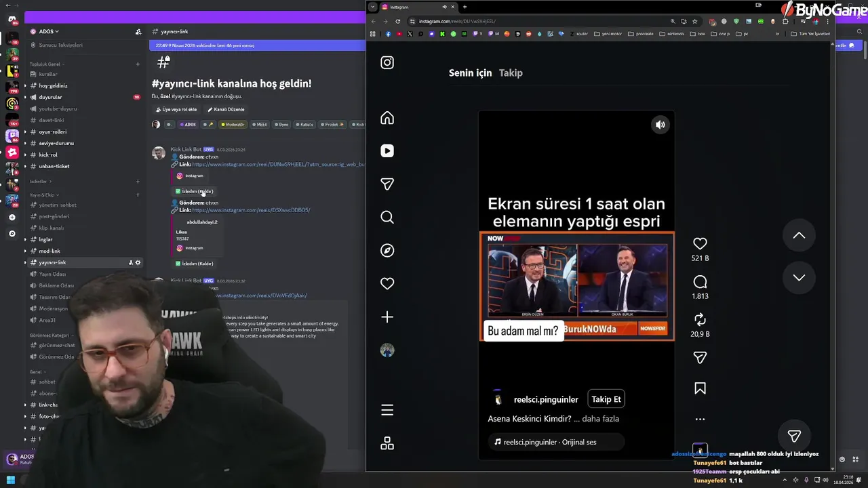Open the kick-rol channel
This screenshot has width=868, height=488.
coord(48,155)
